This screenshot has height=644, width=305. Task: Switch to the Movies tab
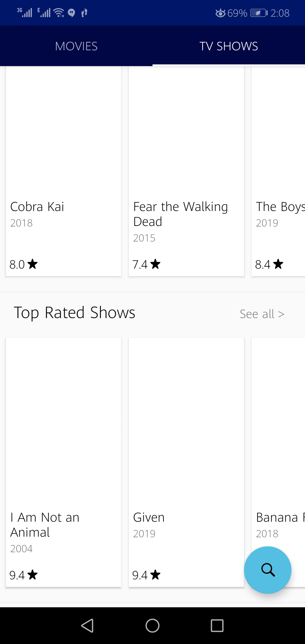tap(76, 46)
